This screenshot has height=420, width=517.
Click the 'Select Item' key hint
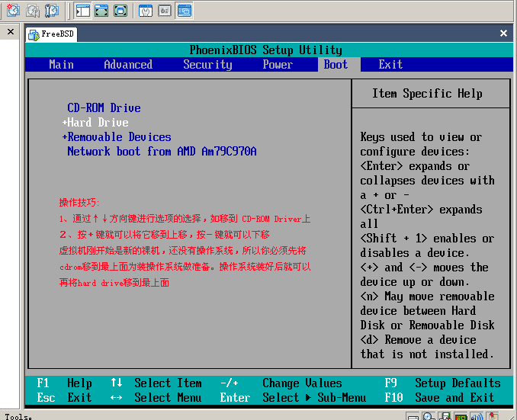tap(168, 383)
